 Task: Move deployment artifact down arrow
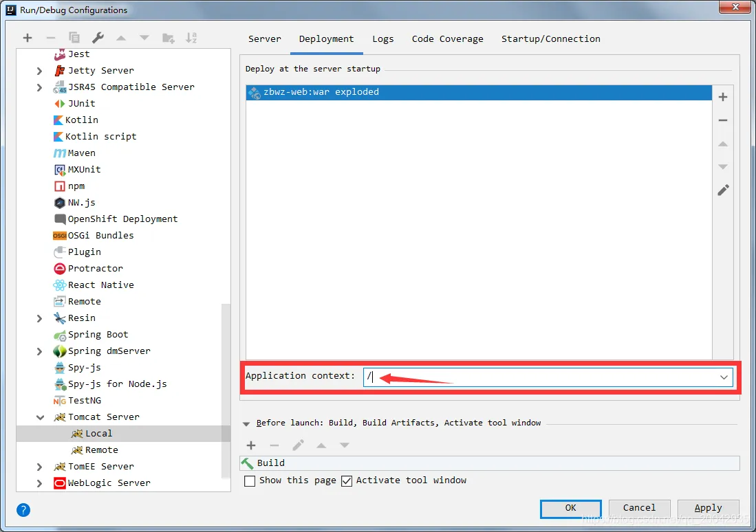coord(723,167)
